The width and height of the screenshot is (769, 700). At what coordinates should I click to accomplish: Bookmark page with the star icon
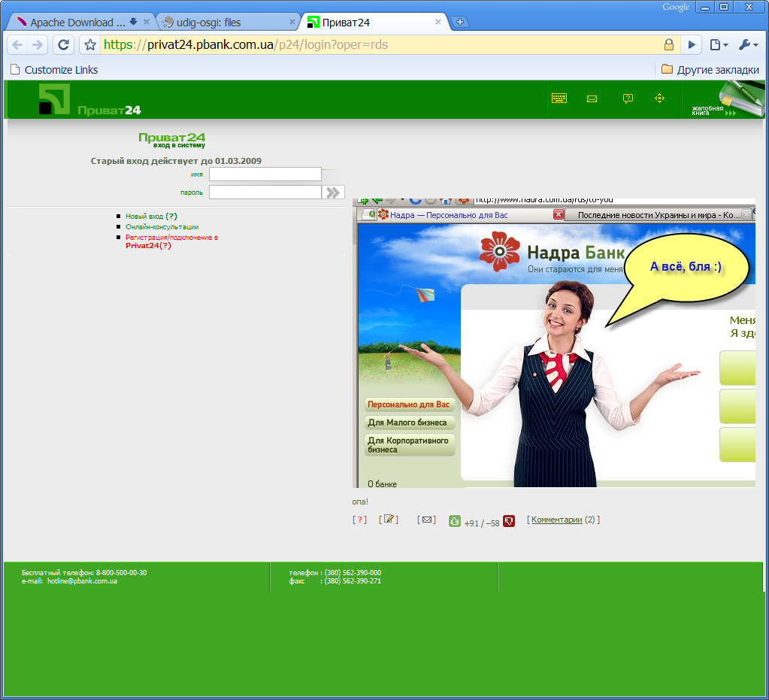(x=90, y=45)
